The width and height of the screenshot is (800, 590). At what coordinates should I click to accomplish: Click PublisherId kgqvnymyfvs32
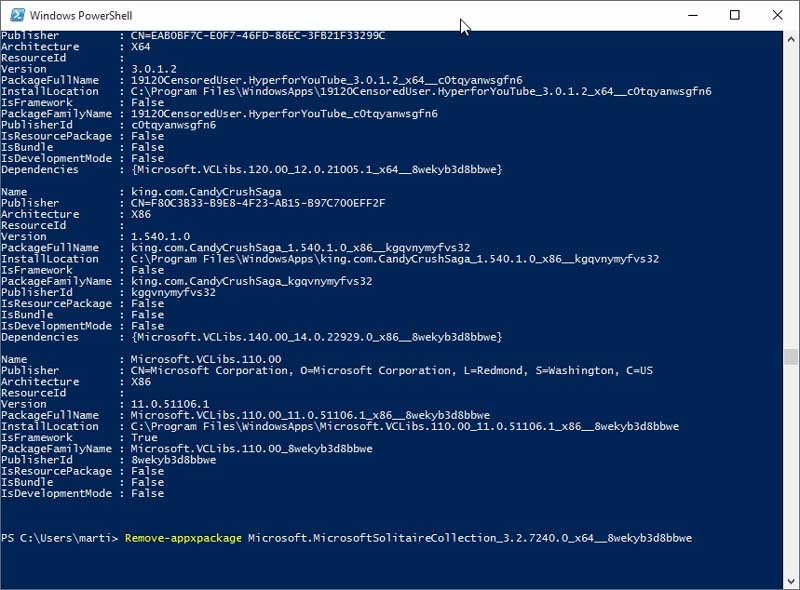click(173, 292)
